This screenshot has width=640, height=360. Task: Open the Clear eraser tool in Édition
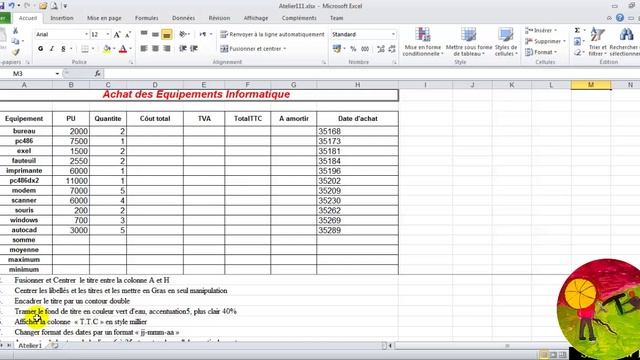pyautogui.click(x=578, y=52)
